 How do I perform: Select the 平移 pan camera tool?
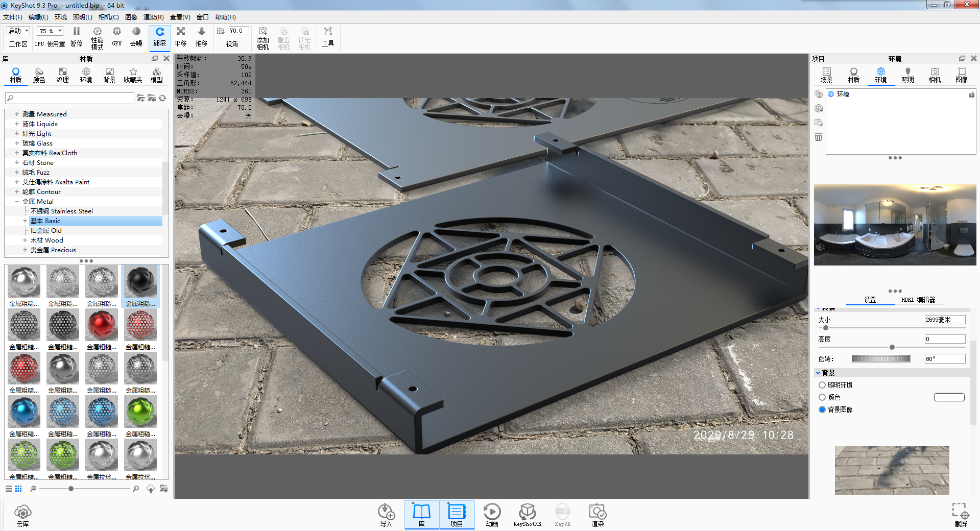click(181, 37)
